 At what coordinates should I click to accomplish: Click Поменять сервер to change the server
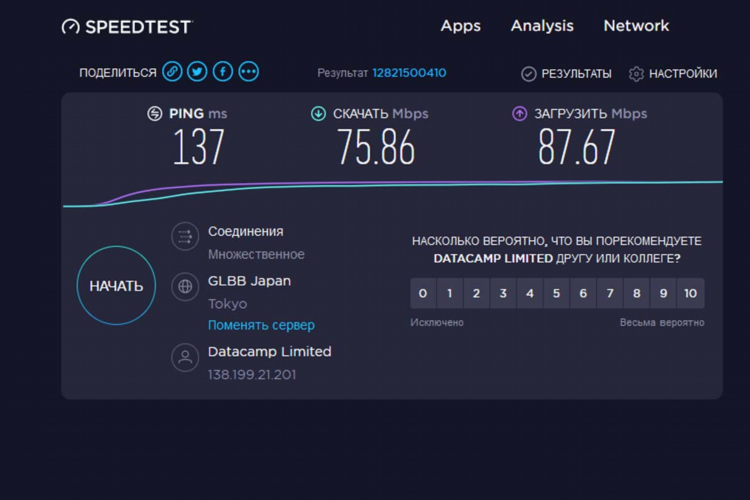261,325
